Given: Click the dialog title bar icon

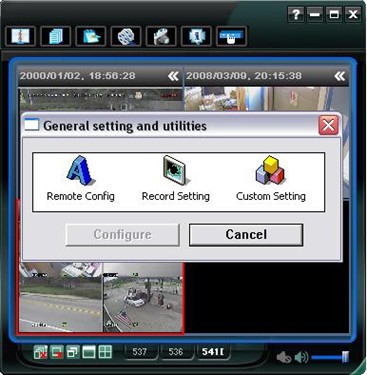Looking at the screenshot, I should (x=32, y=124).
